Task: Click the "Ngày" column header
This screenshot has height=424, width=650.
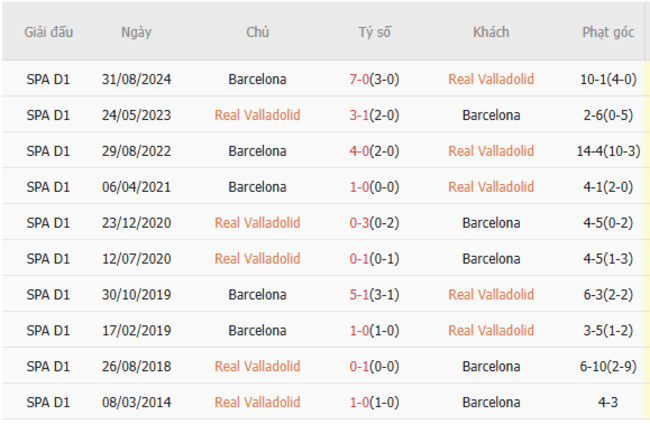Action: pos(136,32)
